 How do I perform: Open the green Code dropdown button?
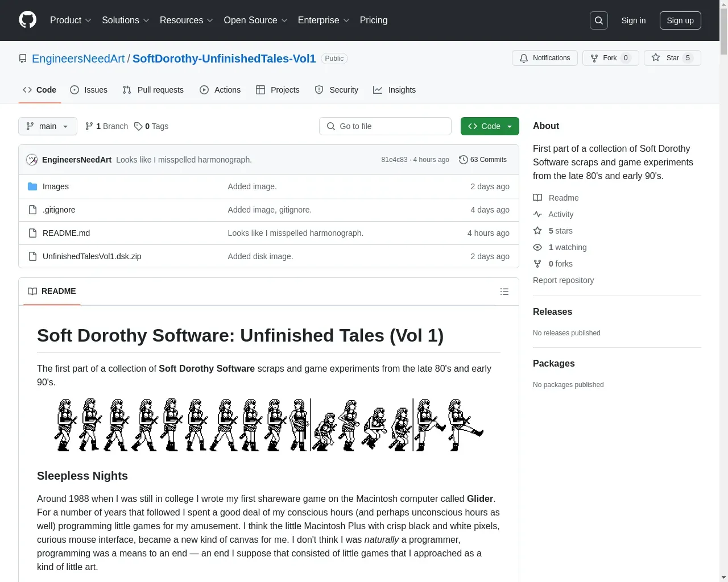click(490, 126)
